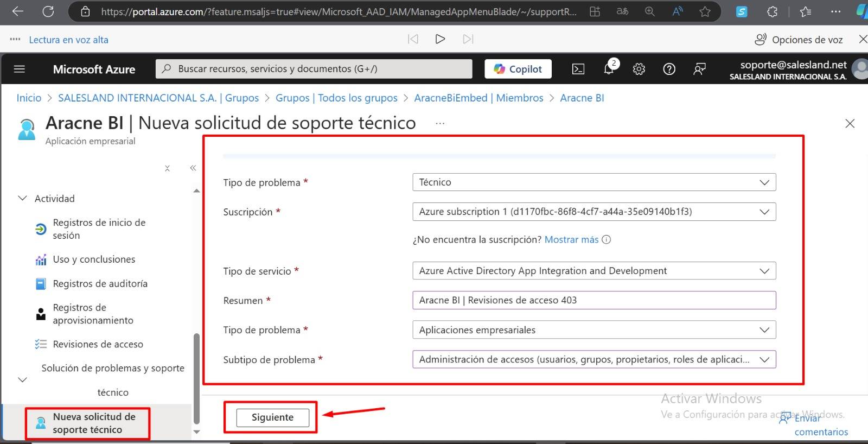Open Opciones de voz settings
868x444 pixels.
[799, 40]
